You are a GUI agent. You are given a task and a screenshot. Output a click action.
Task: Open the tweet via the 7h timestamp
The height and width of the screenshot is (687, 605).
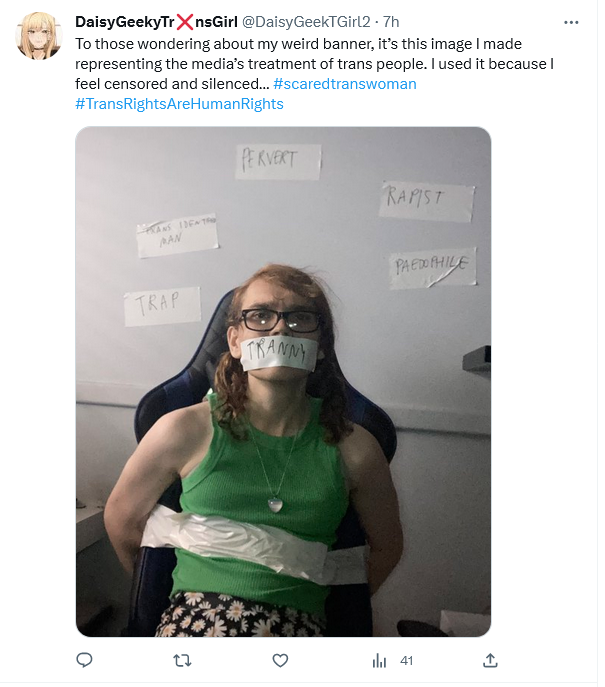tap(391, 21)
